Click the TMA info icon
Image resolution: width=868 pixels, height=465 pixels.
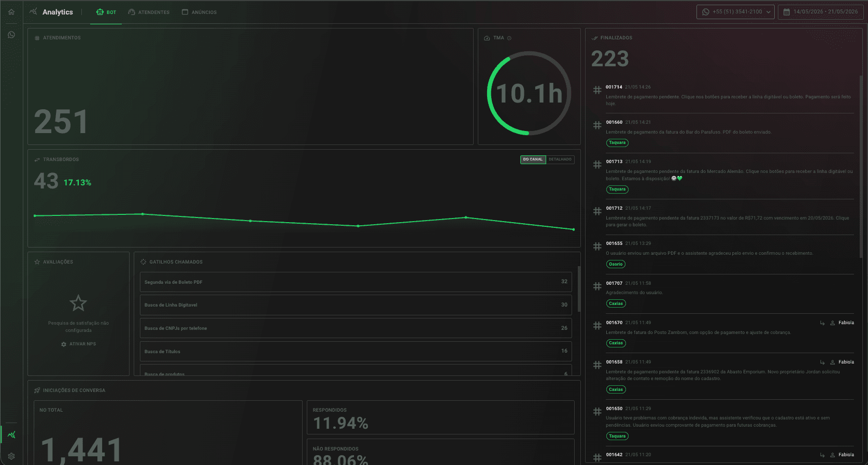(509, 38)
